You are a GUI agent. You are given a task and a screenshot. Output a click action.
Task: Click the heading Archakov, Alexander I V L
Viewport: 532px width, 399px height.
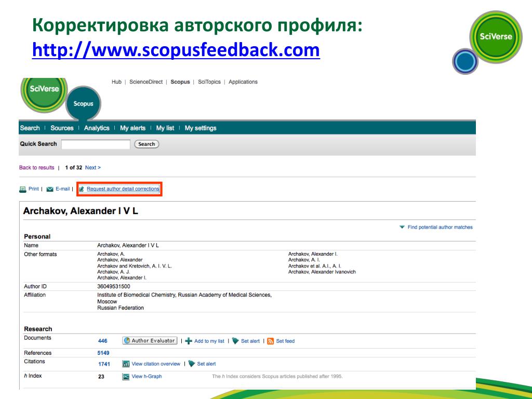[81, 211]
